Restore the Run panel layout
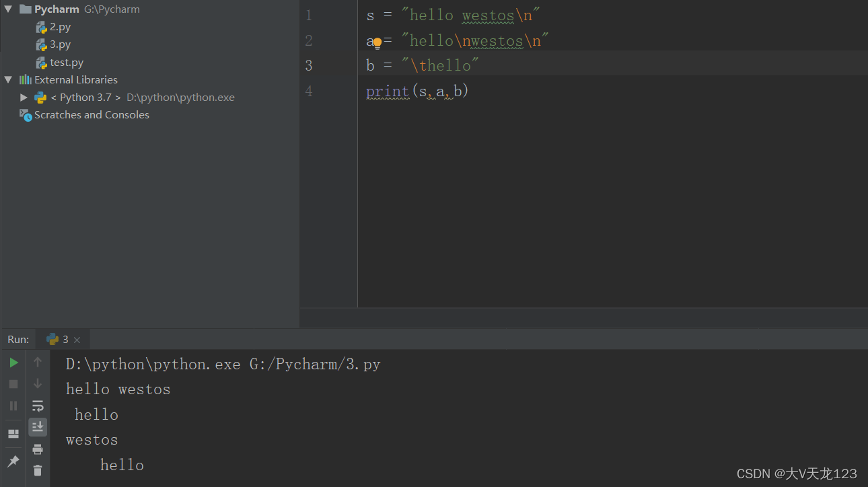This screenshot has height=487, width=868. (x=13, y=434)
